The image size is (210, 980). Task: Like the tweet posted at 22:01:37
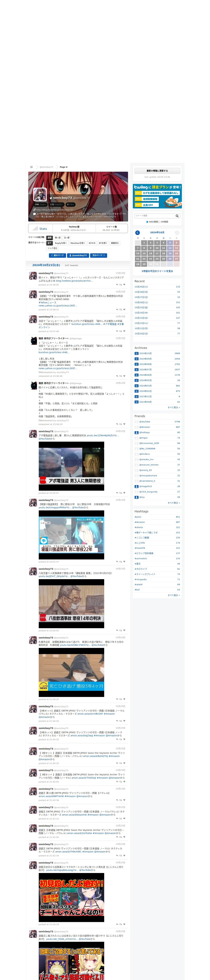[x=124, y=562]
